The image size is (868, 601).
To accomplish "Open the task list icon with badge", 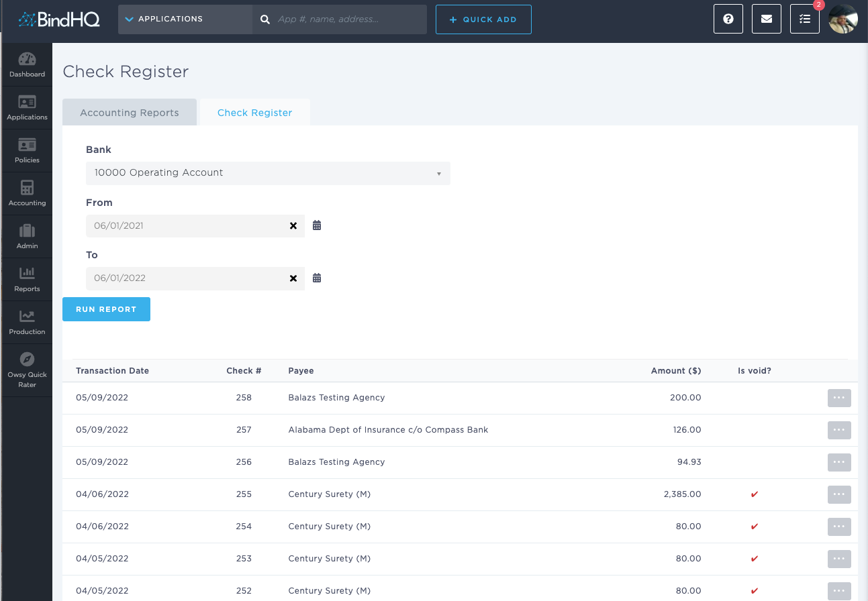I will point(805,19).
